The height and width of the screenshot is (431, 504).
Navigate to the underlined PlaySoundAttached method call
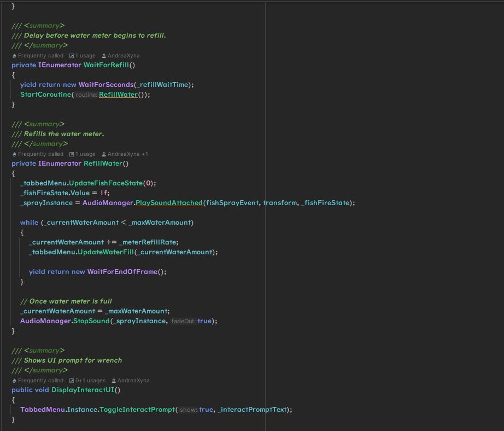tap(169, 203)
